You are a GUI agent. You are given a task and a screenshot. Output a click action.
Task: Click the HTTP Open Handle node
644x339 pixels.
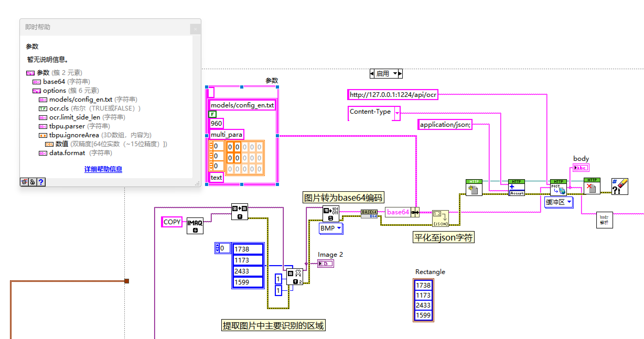[474, 188]
